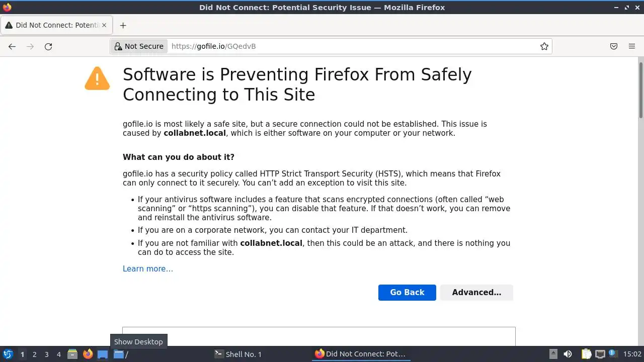
Task: Launch Firefox from the taskbar launcher
Action: [88, 354]
